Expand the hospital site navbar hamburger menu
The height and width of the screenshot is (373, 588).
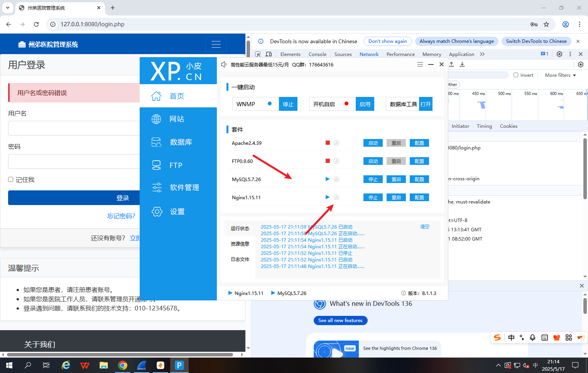216,44
